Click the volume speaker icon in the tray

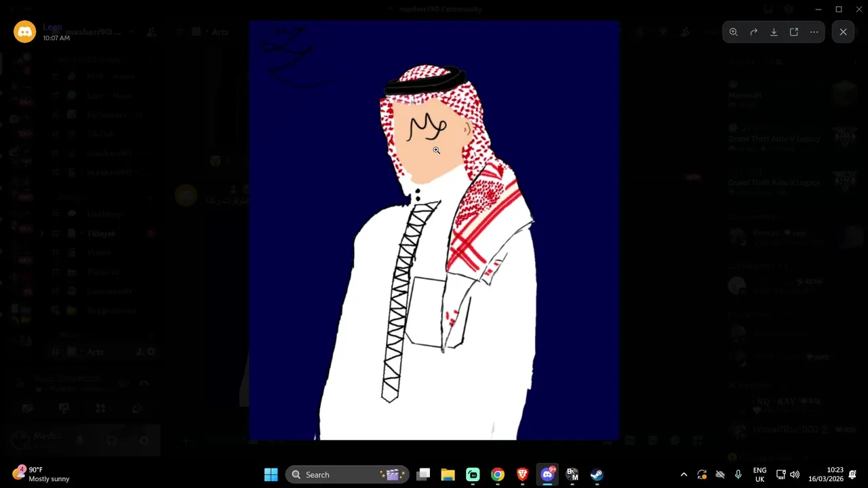[x=795, y=474]
